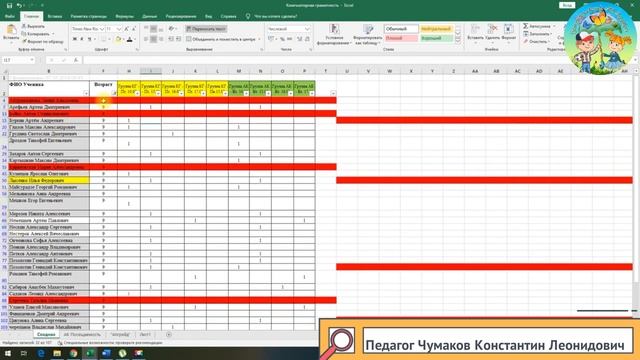Click the Sign in (Вход) button
Image resolution: width=640 pixels, height=360 pixels.
[x=567, y=5]
